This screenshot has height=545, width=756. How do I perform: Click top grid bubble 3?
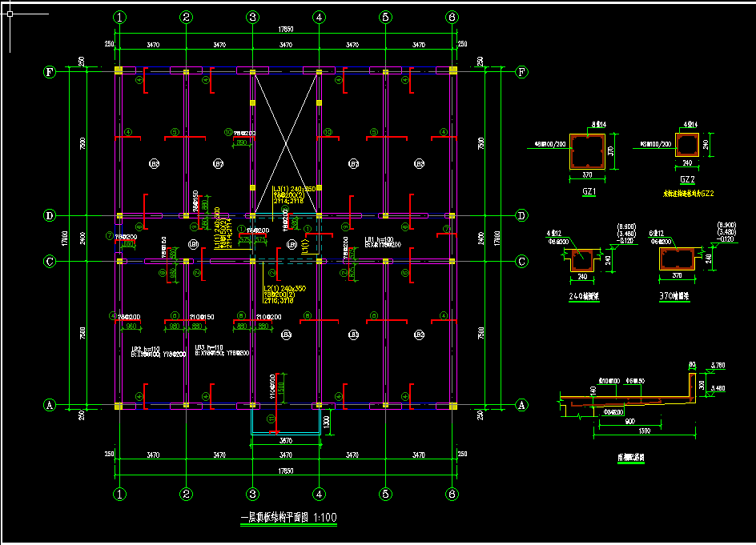coord(252,18)
